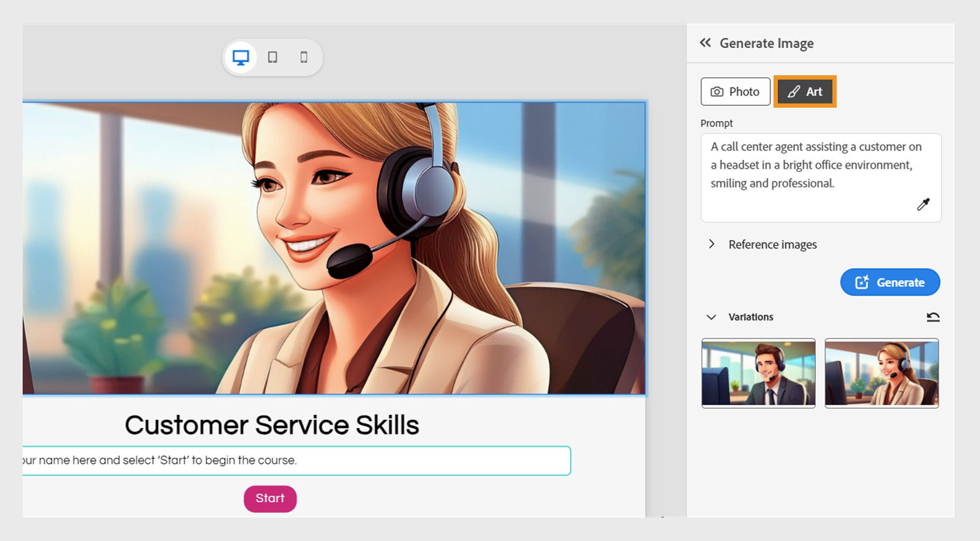Select the Photo style option
The width and height of the screenshot is (980, 541).
735,92
